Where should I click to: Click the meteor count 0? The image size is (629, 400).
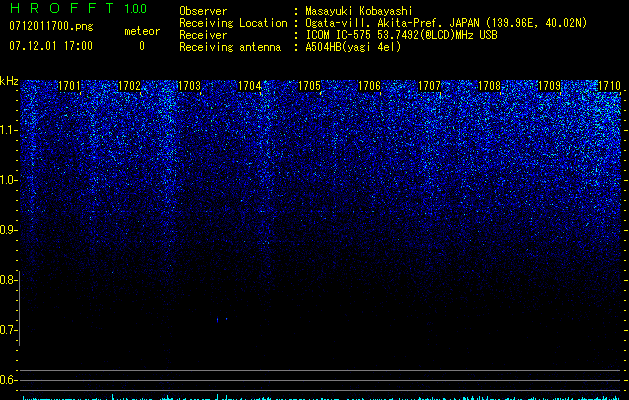142,46
